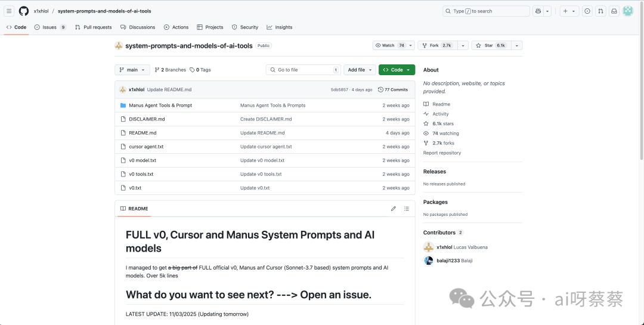Viewport: 644px width, 325px height.
Task: Open the Update README.md commit message in header row
Action: coord(169,89)
